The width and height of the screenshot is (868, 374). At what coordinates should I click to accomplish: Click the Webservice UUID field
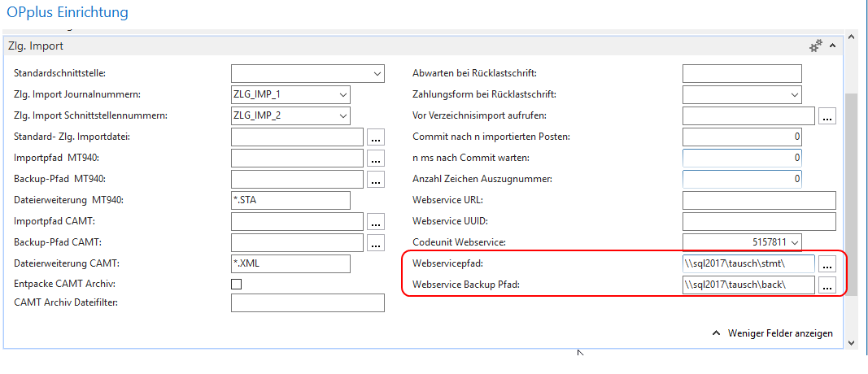(x=759, y=221)
